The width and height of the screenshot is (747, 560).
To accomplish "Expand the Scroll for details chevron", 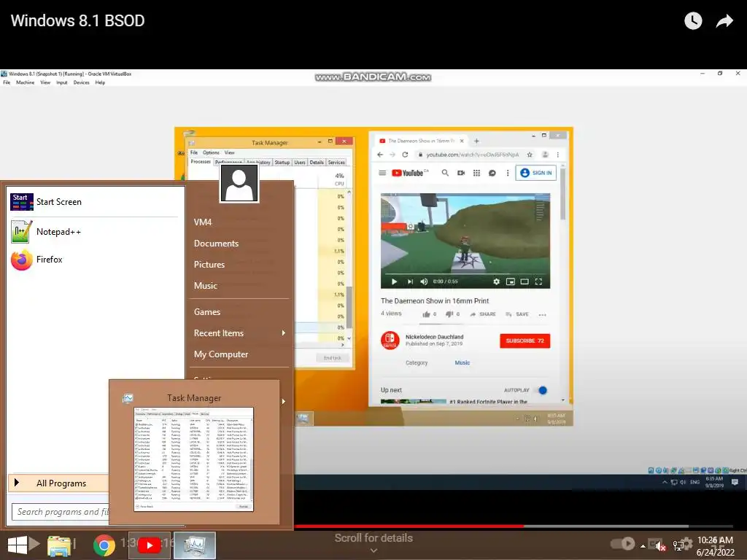I will (x=374, y=551).
